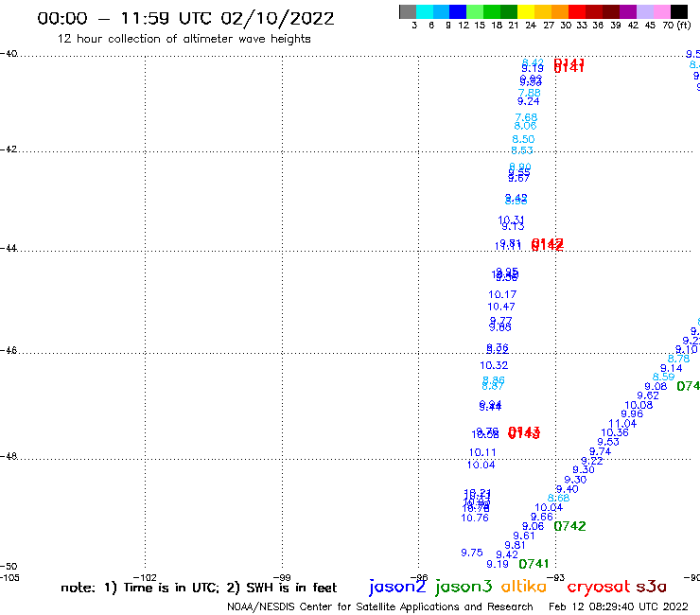Image resolution: width=700 pixels, height=615 pixels.
Task: Click wave height value 10.47
Action: coord(501,307)
